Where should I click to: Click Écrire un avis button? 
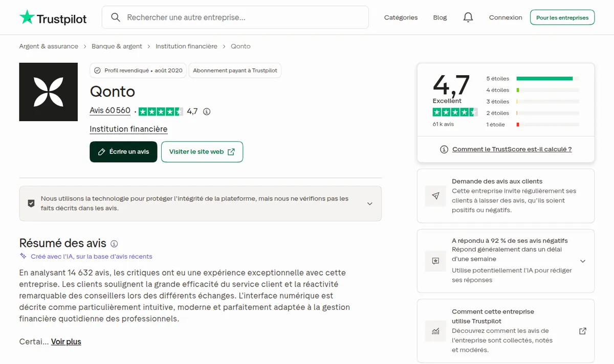tap(123, 152)
